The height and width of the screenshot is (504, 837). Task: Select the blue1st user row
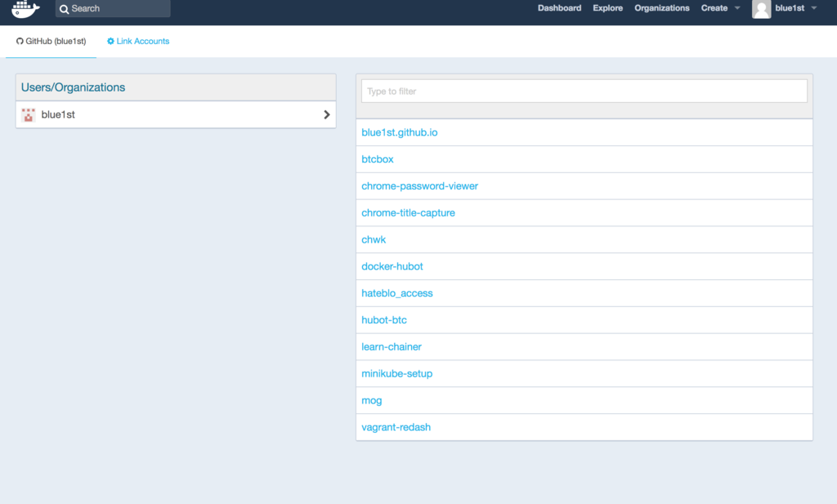(x=176, y=114)
